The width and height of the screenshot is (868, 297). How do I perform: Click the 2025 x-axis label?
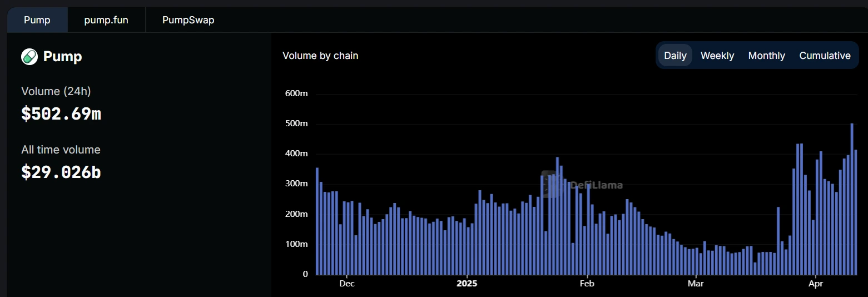[x=467, y=284]
